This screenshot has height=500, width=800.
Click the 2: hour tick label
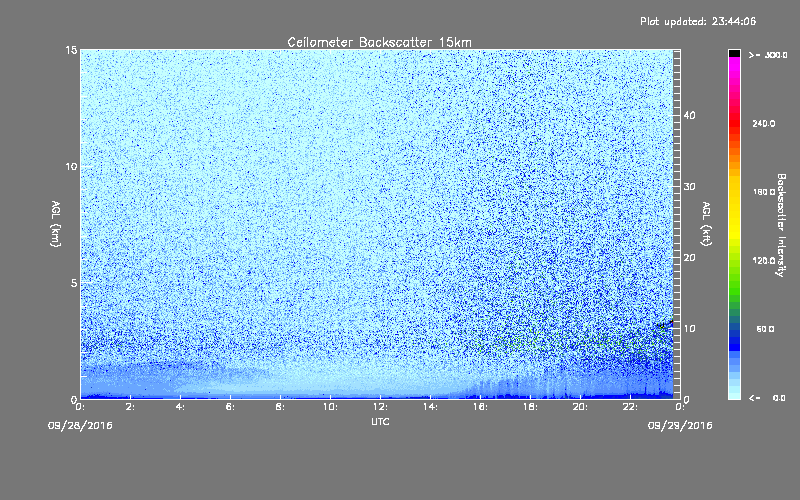(131, 407)
